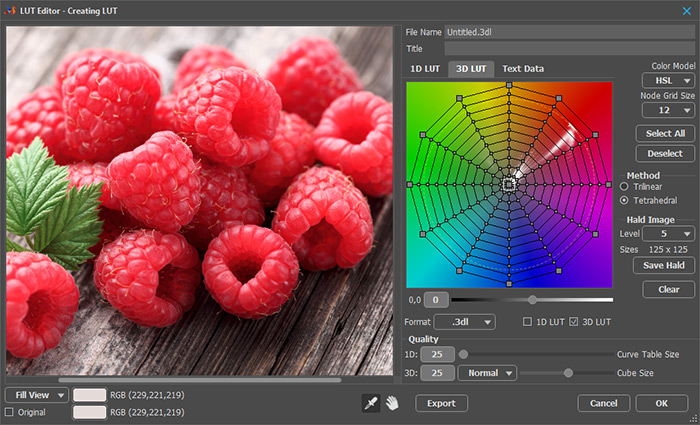Viewport: 700px width, 425px height.
Task: Switch to the Text Data tab
Action: (x=523, y=69)
